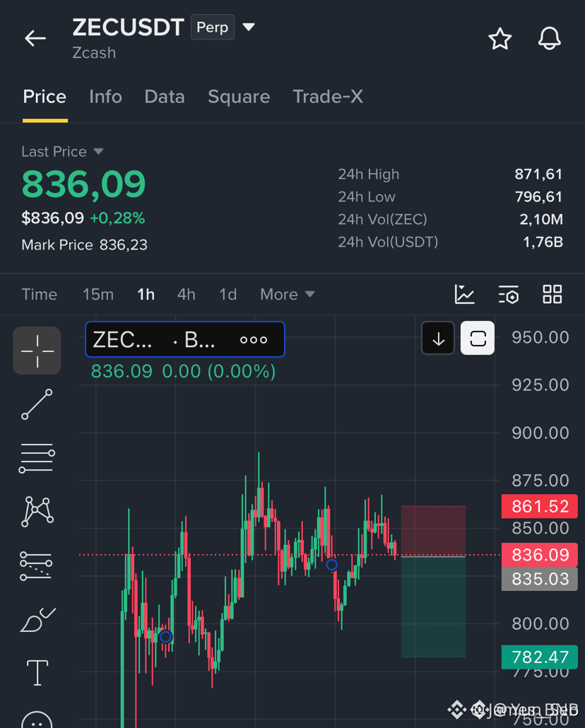The image size is (585, 728).
Task: Click the 782.47 take-profit price label
Action: [540, 657]
